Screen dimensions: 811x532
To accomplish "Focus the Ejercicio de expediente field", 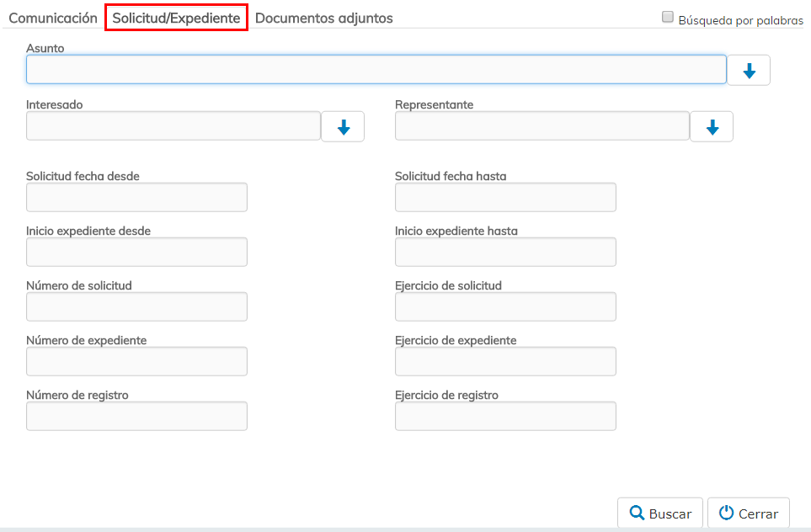I will pyautogui.click(x=505, y=362).
